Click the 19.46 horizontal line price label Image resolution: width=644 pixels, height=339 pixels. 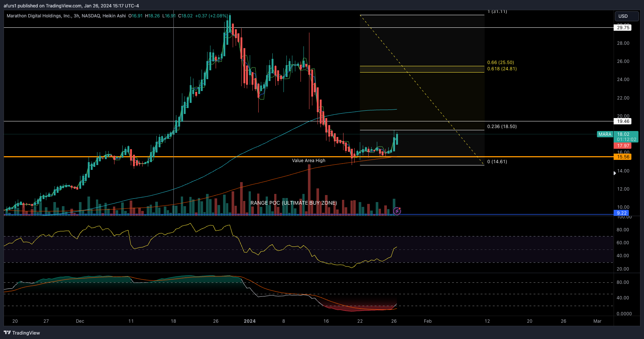(x=623, y=121)
